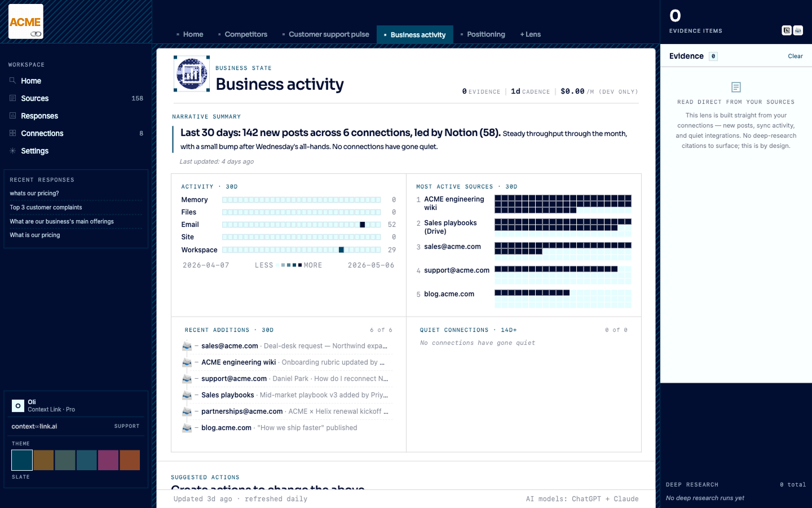This screenshot has width=812, height=508.
Task: Click the ACME engineering wiki recent addition row
Action: (287, 362)
